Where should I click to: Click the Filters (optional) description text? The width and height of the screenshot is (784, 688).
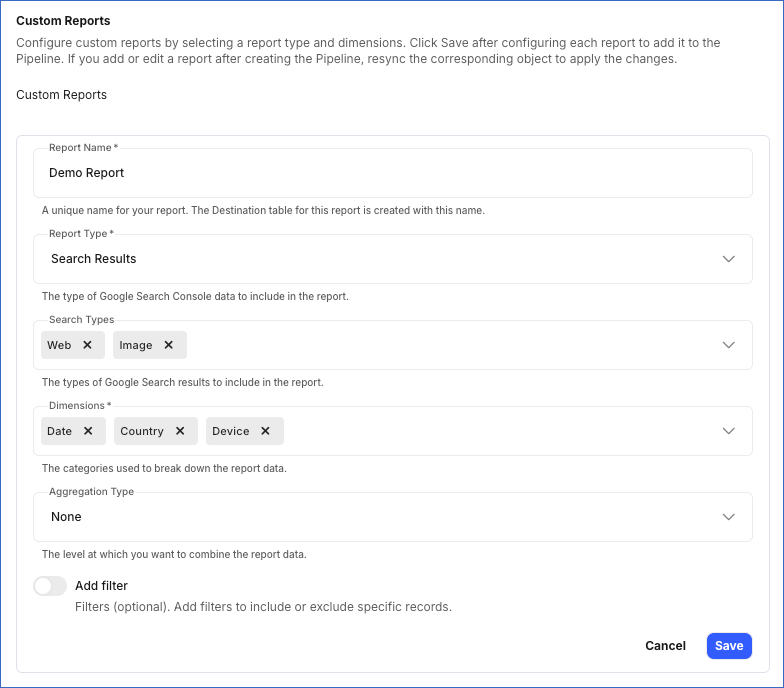pyautogui.click(x=264, y=607)
